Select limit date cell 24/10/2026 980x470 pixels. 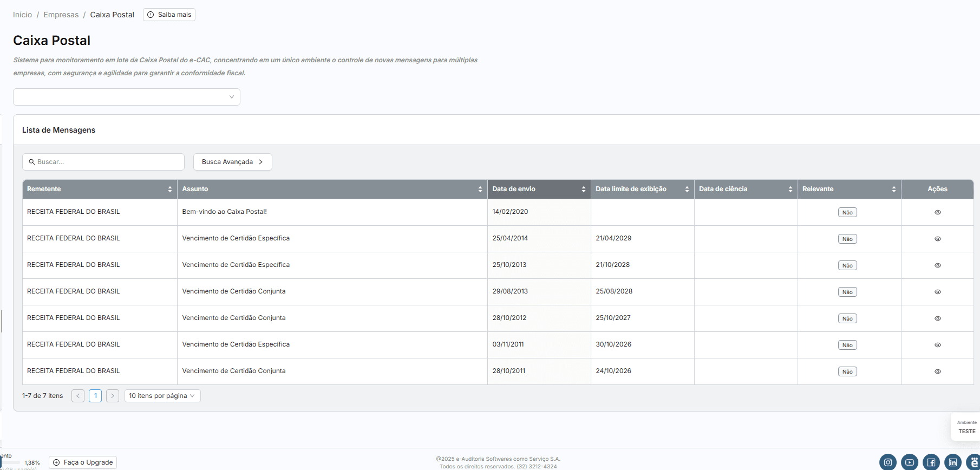643,371
